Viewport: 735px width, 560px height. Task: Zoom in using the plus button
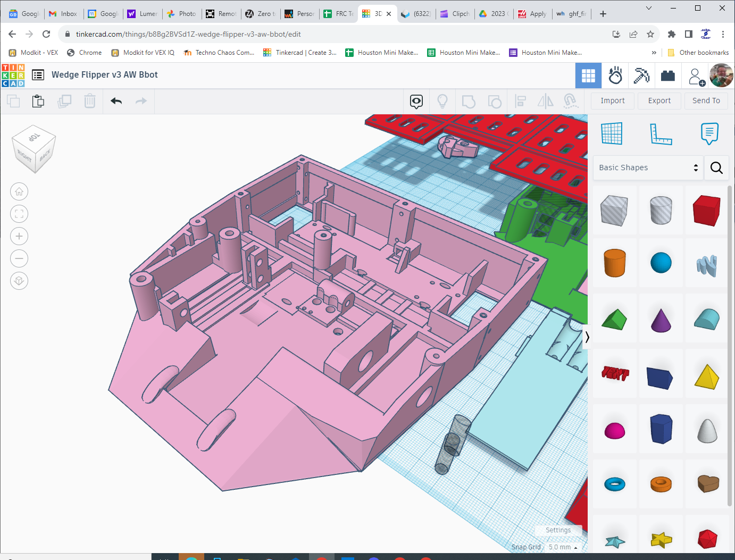point(19,236)
